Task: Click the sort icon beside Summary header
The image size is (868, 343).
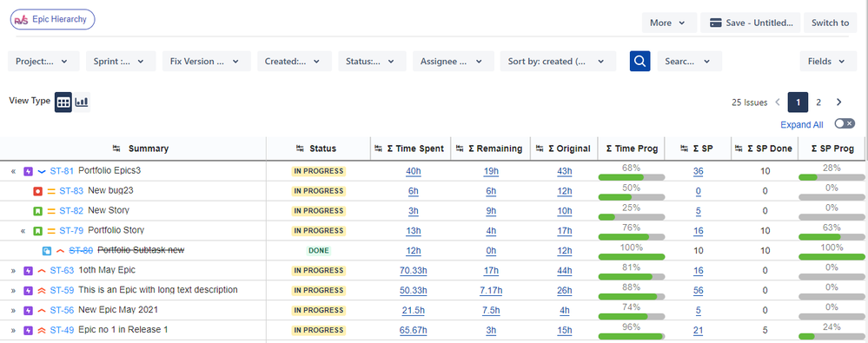Action: pos(116,148)
